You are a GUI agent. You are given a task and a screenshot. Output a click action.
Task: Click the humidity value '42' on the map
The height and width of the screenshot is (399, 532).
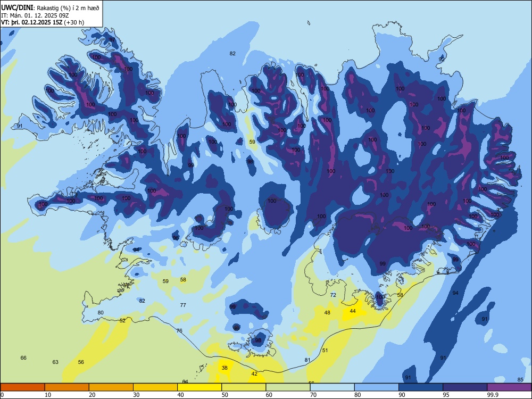point(254,373)
